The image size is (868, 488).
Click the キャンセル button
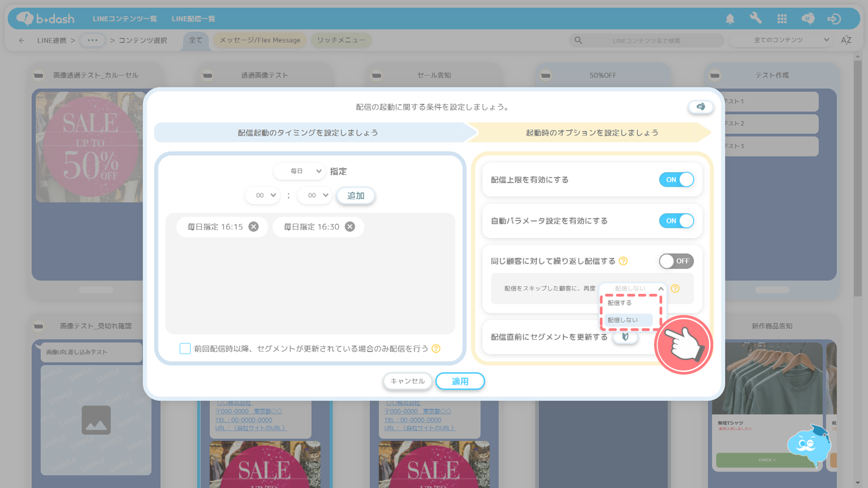point(407,381)
